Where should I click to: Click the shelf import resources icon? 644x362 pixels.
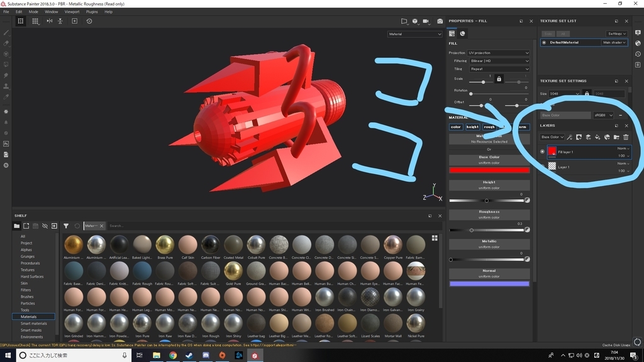click(x=54, y=226)
